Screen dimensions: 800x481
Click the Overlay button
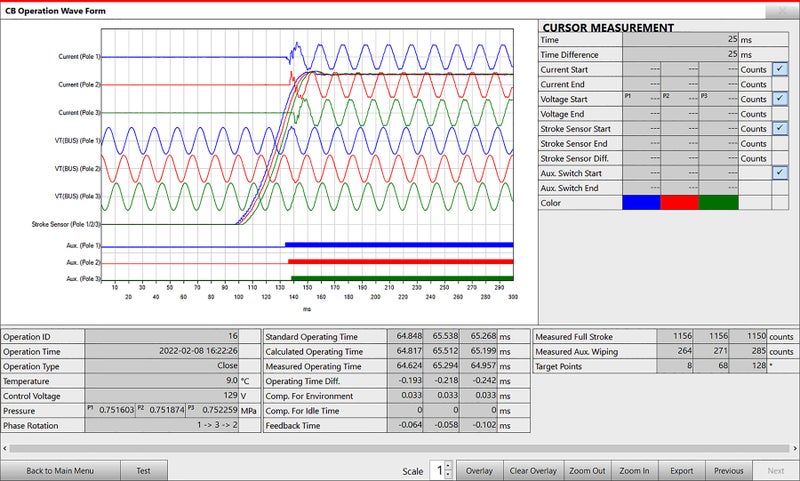pos(479,471)
